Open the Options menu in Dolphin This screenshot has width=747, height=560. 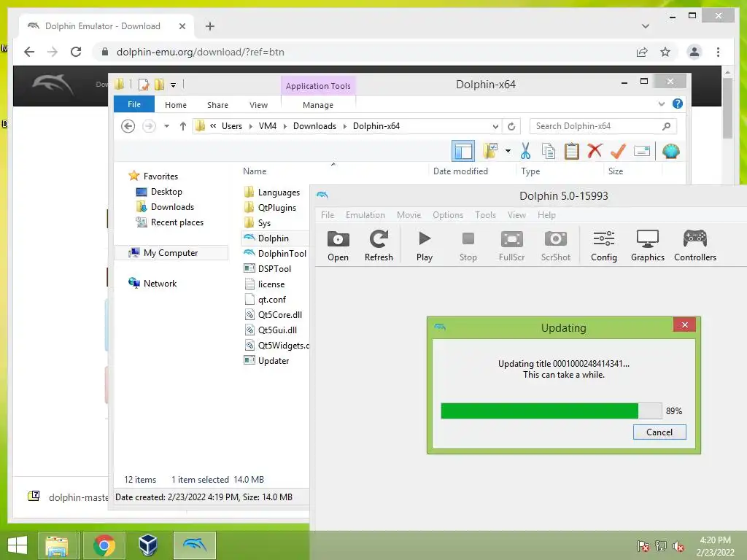pyautogui.click(x=448, y=215)
